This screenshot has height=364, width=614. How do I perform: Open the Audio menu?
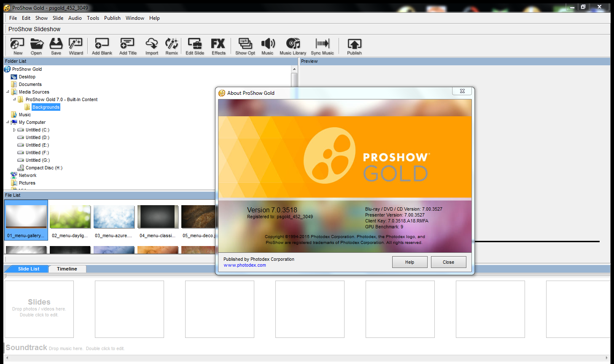pos(75,18)
